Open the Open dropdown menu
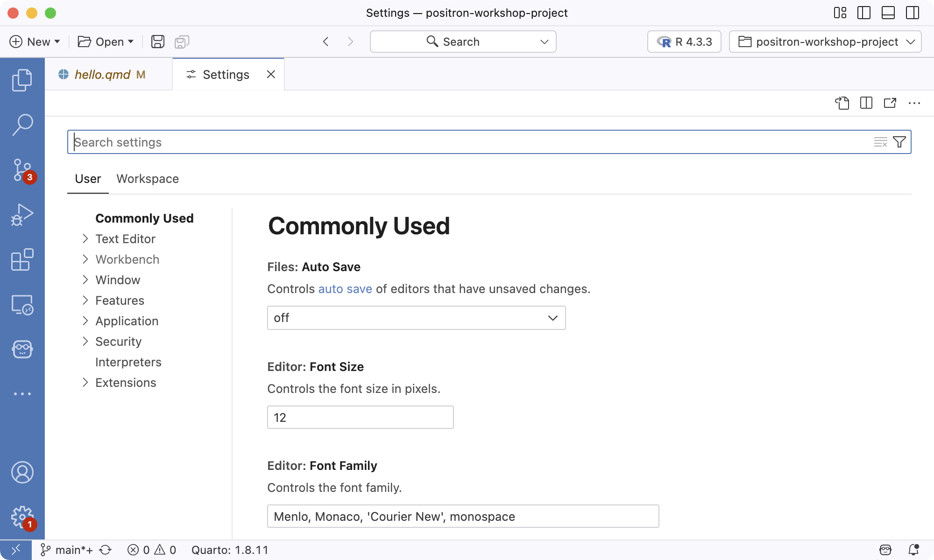 106,42
